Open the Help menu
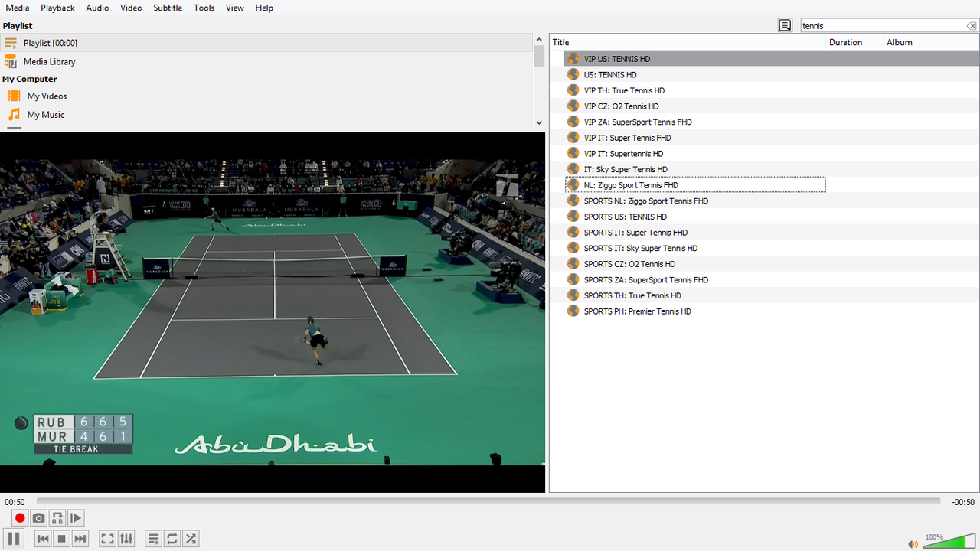 click(264, 8)
